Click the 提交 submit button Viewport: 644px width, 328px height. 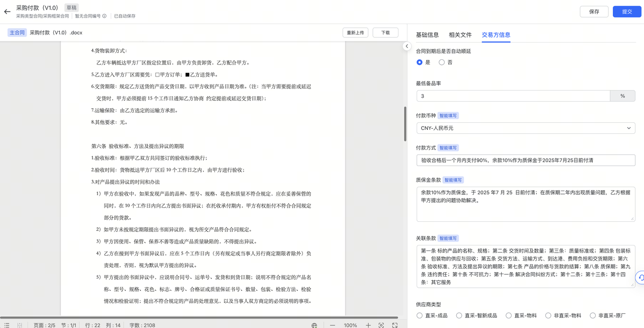626,11
